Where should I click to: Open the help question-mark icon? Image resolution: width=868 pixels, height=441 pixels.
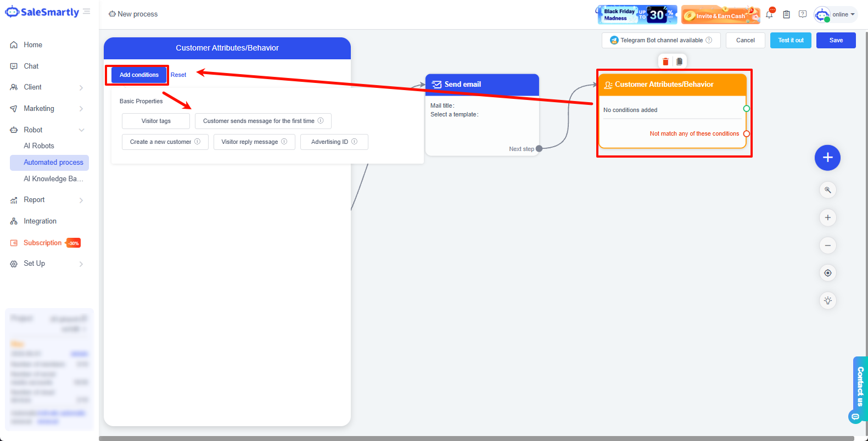[x=803, y=14]
